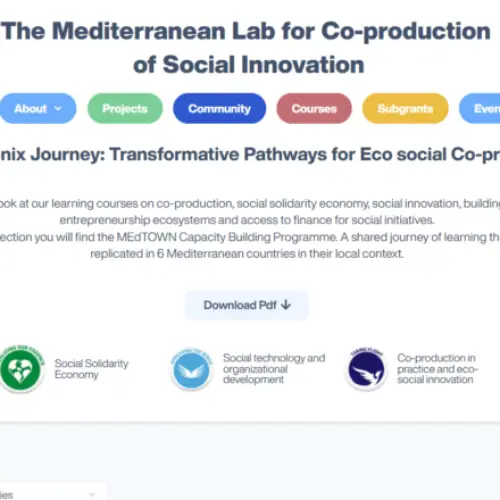Open Co-production in practice and eco-social innovation
The image size is (500, 500).
click(x=438, y=368)
